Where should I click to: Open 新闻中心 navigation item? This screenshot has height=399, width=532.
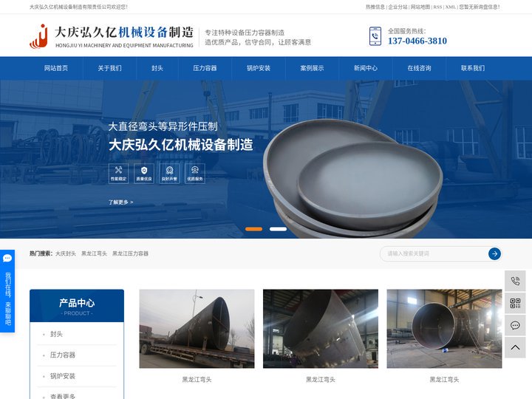pos(366,68)
